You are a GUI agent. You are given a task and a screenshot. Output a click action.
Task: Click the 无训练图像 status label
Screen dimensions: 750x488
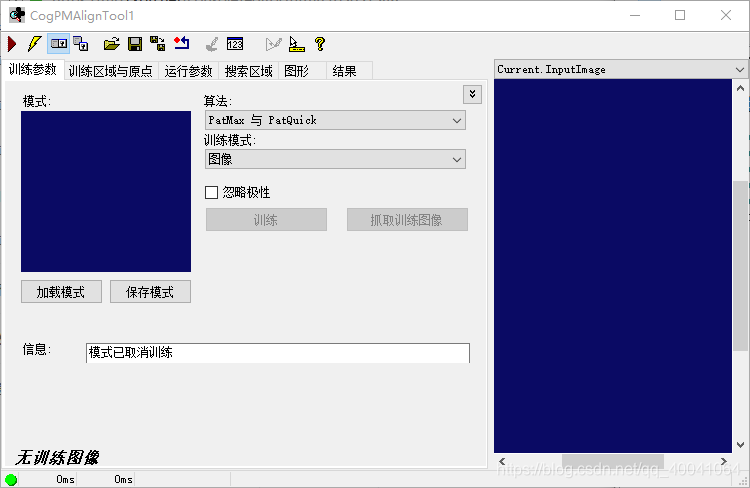pos(57,457)
